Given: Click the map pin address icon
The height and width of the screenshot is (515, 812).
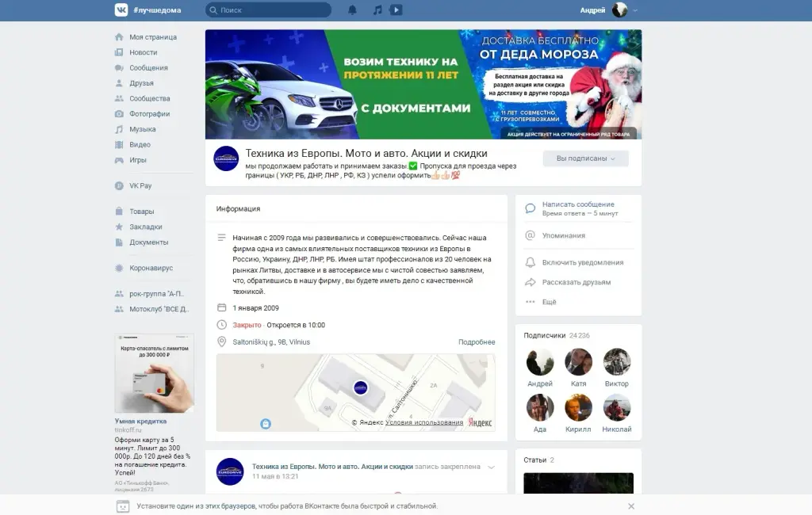Looking at the screenshot, I should [x=222, y=342].
